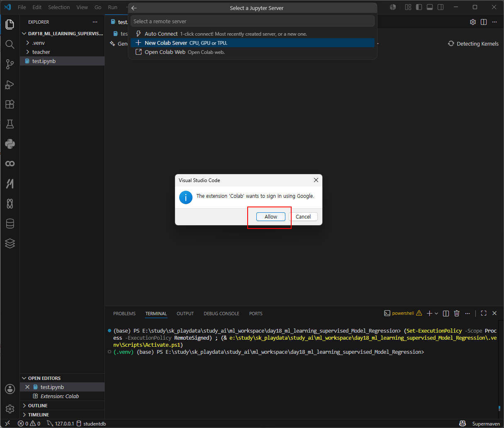Choose Auto Connect option

(x=253, y=34)
